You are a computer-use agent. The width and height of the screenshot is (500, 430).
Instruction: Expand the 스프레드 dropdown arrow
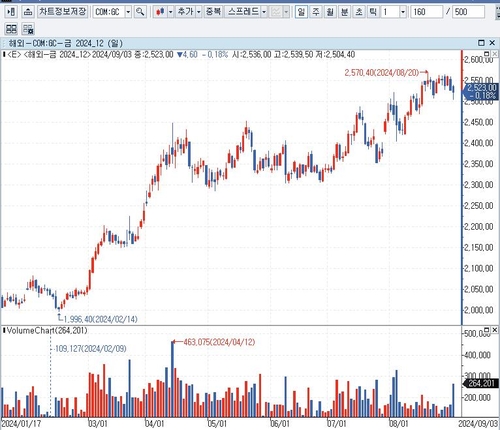click(x=264, y=12)
